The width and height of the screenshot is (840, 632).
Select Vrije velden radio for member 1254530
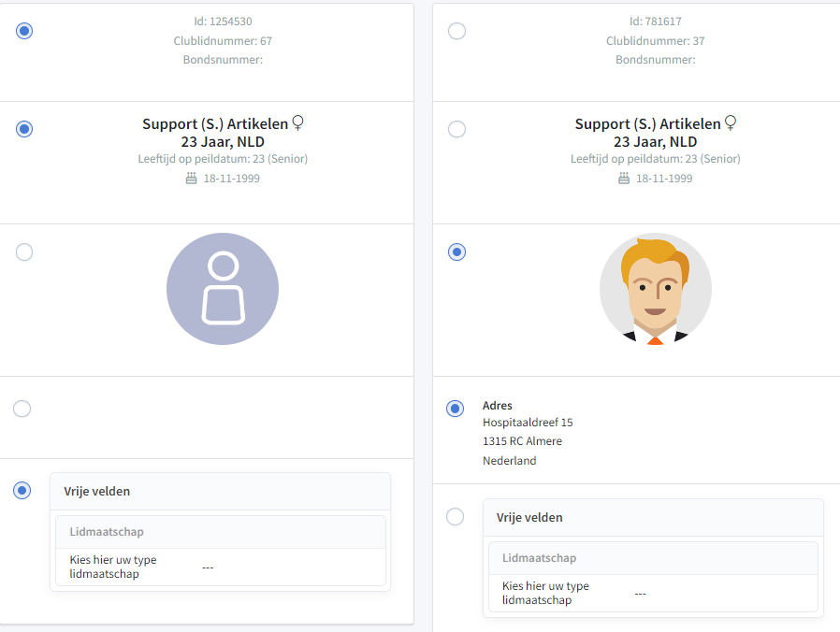tap(22, 491)
